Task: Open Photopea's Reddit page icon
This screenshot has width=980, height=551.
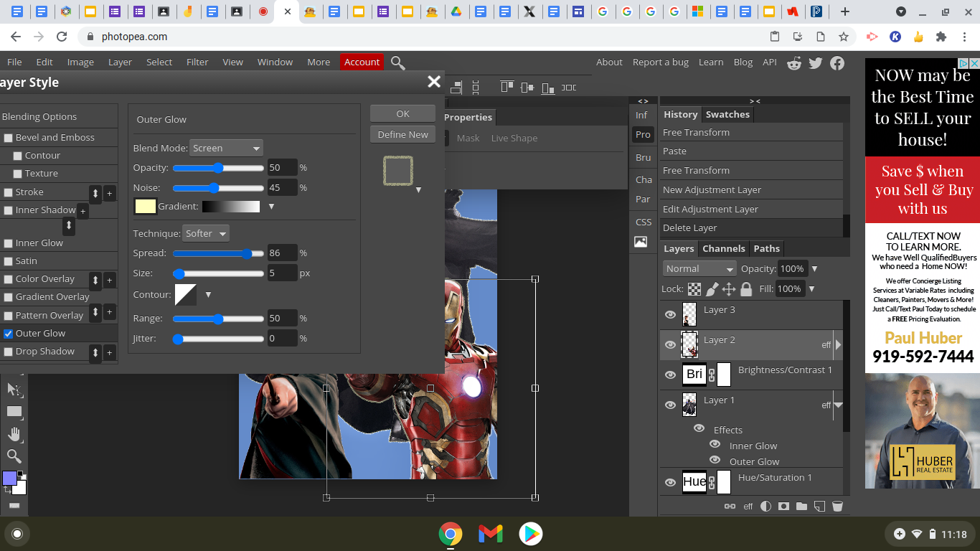Action: click(794, 63)
